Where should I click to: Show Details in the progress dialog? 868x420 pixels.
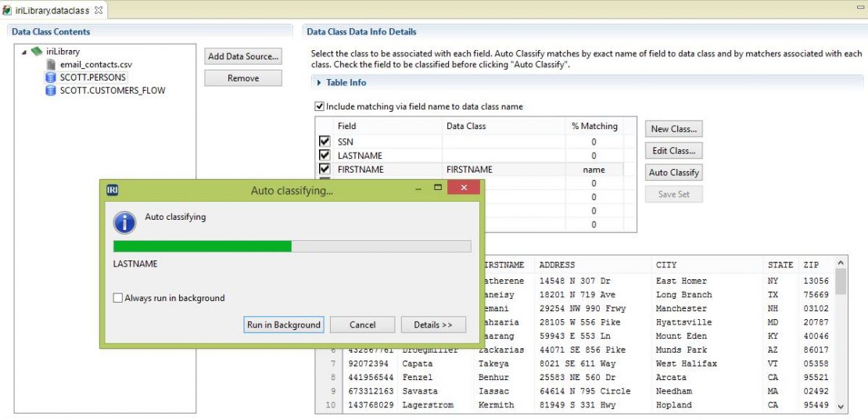(433, 325)
